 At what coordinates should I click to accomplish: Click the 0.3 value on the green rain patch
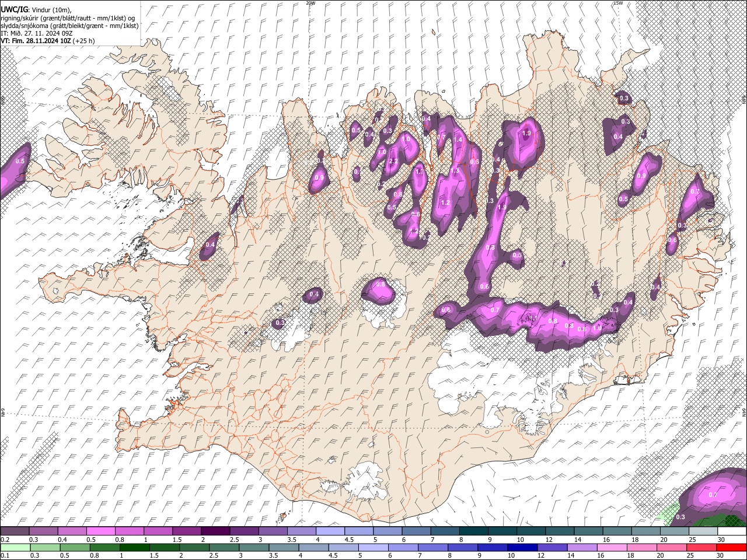point(680,517)
